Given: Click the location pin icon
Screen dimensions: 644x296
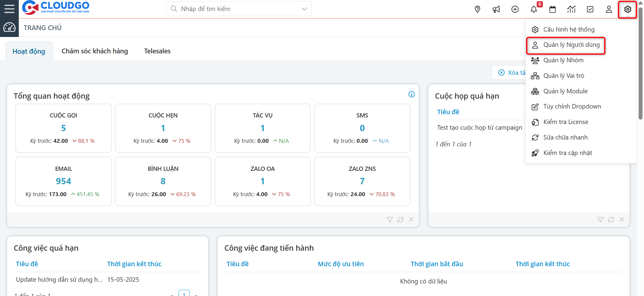Looking at the screenshot, I should pos(477,9).
